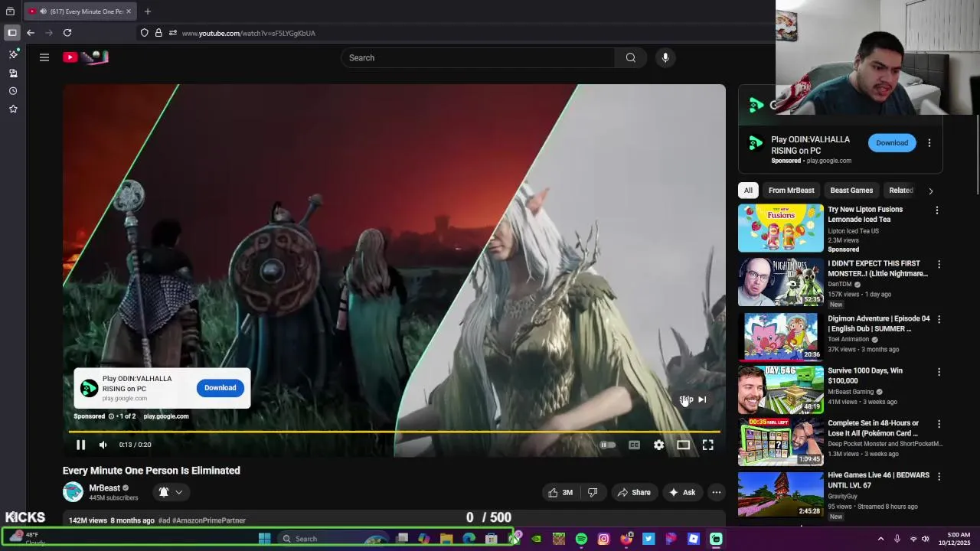This screenshot has height=551, width=980.
Task: Open the AI sparkle sidebar panel
Action: (13, 55)
